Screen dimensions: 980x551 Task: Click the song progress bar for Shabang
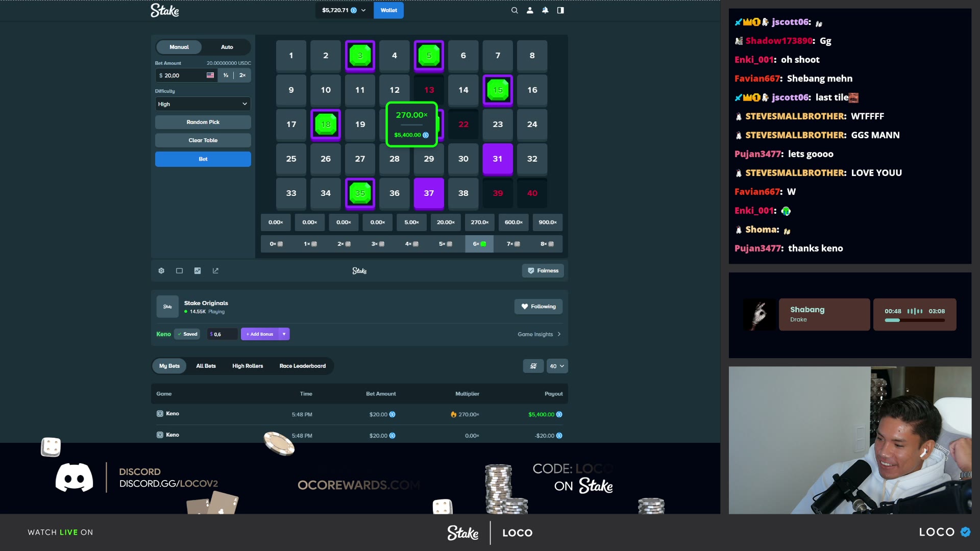point(915,320)
